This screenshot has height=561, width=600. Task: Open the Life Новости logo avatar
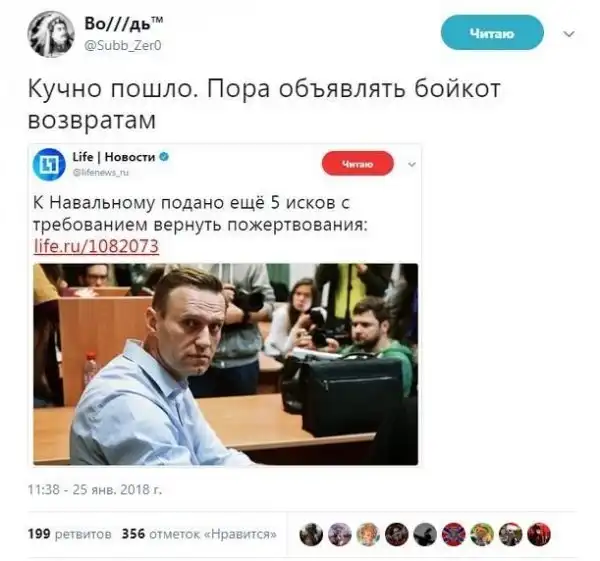click(49, 164)
